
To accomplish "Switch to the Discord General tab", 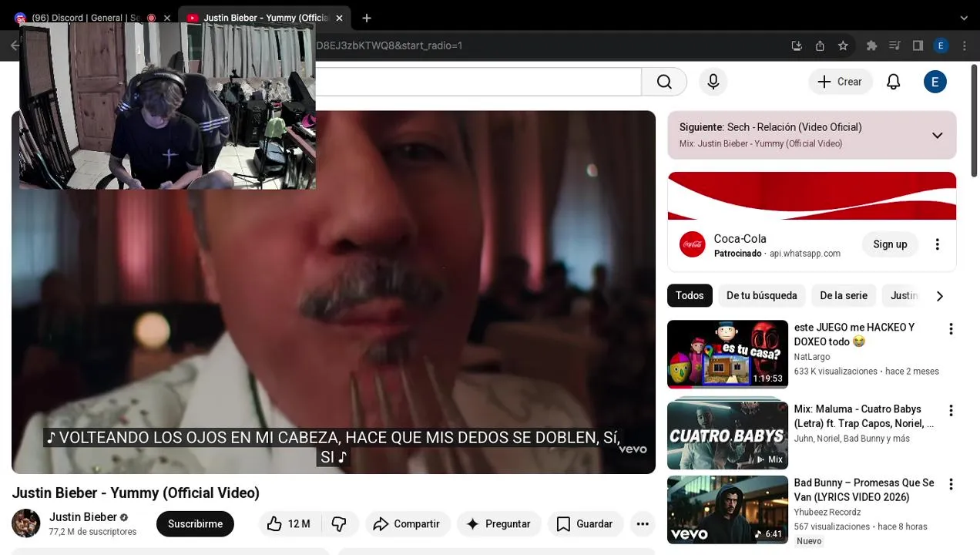I will 85,18.
